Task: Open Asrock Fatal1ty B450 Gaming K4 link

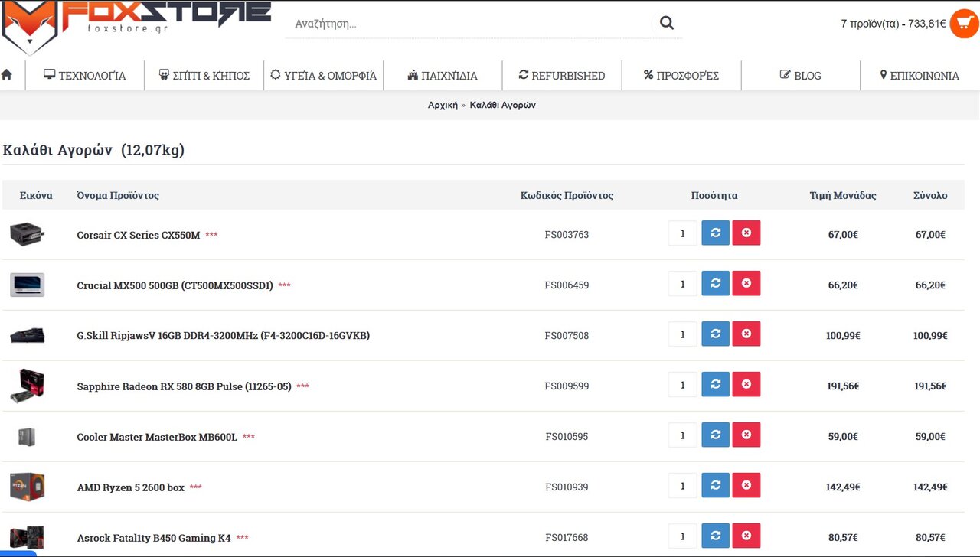Action: point(154,538)
